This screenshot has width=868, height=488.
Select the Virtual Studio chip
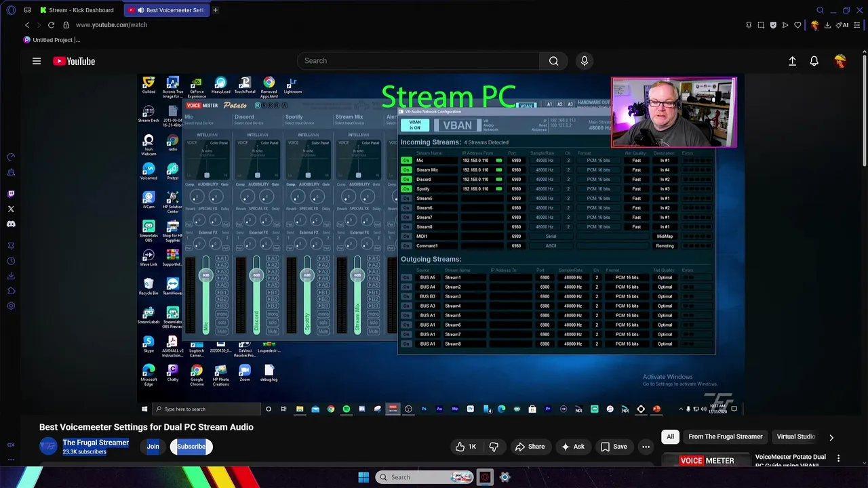coord(796,437)
